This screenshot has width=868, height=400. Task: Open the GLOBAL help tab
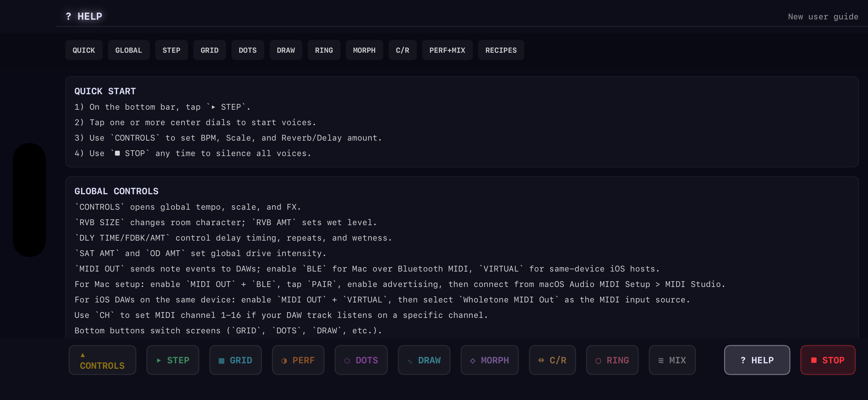[128, 50]
